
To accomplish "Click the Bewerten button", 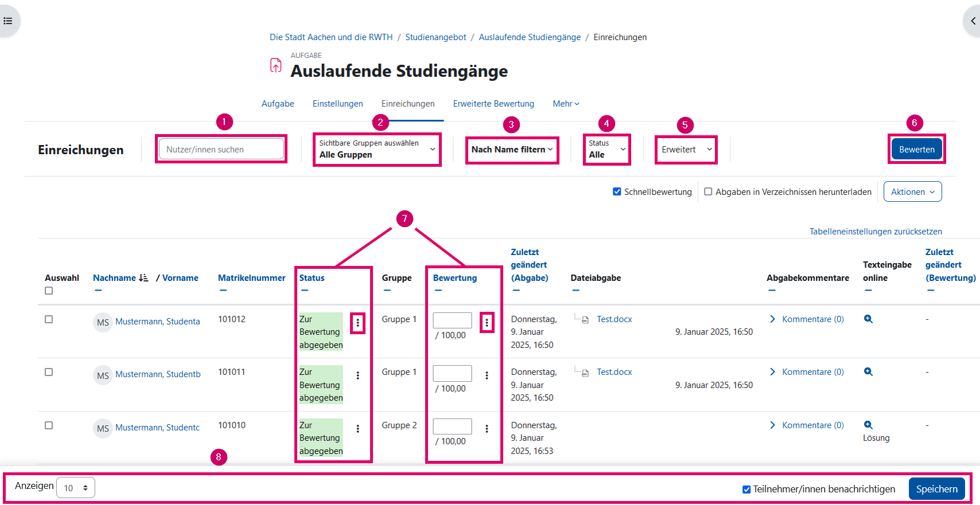I will pos(916,149).
